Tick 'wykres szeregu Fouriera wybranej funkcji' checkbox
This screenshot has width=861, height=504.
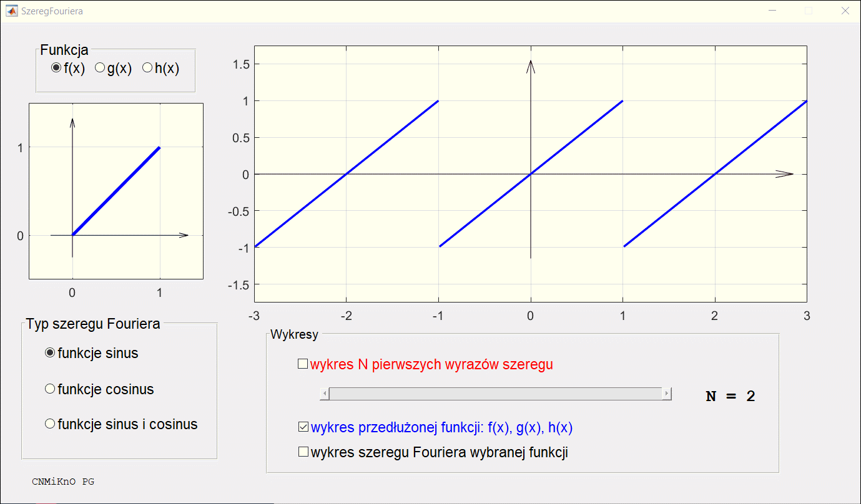click(x=303, y=452)
